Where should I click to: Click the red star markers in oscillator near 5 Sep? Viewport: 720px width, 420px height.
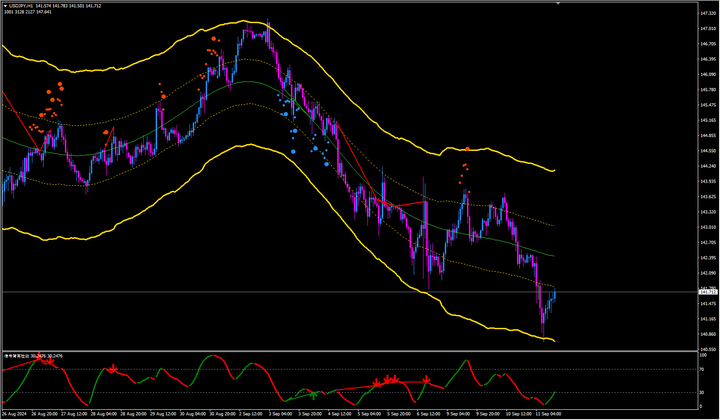coord(388,381)
